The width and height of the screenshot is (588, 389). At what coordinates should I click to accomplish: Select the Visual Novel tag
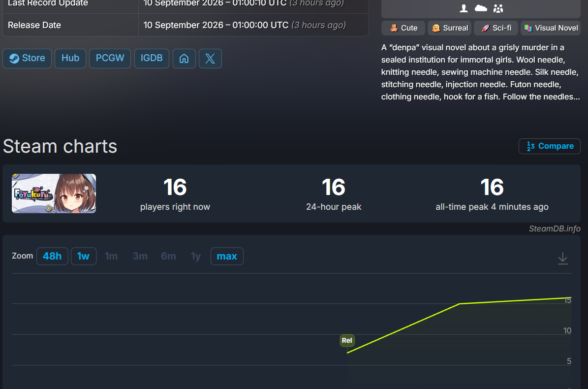551,28
